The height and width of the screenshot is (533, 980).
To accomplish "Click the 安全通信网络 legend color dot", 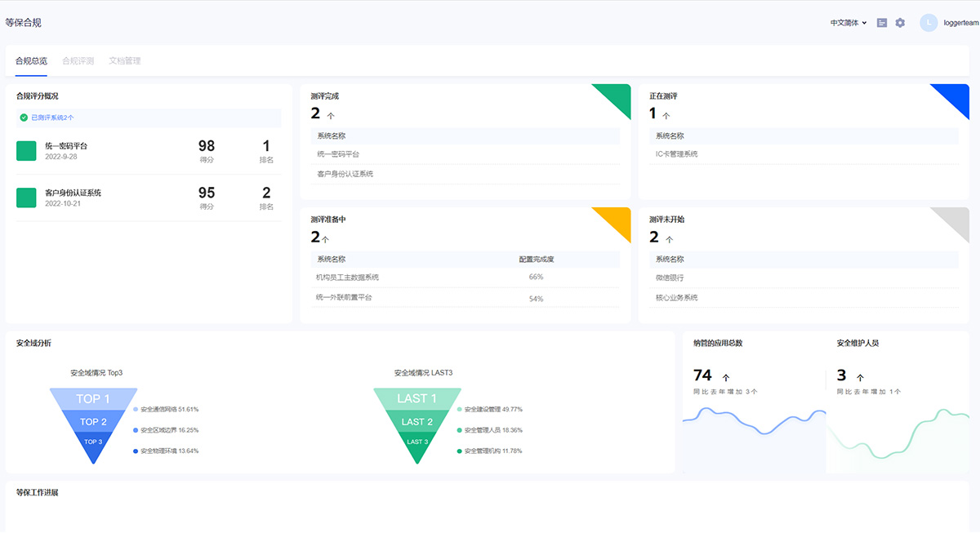I will [x=136, y=410].
